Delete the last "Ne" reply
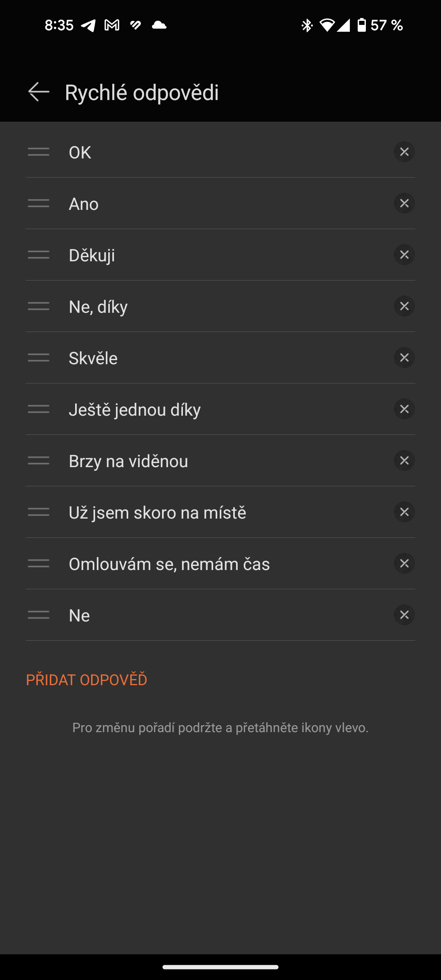441x980 pixels. 404,615
